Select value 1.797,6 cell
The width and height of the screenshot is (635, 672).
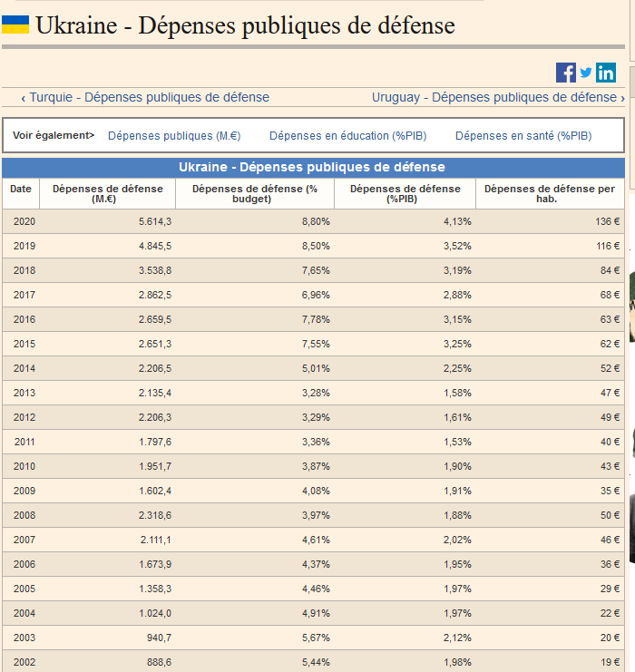click(108, 442)
